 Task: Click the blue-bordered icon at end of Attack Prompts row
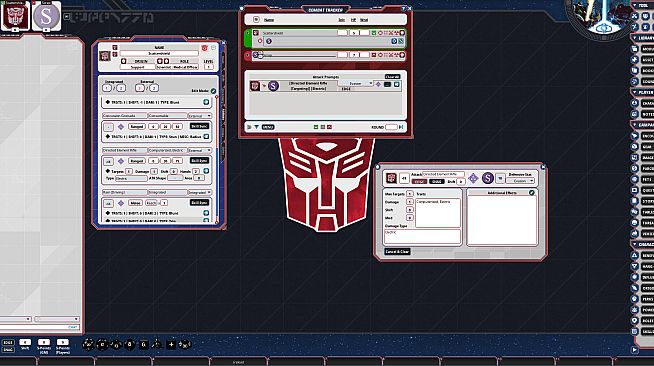point(396,85)
